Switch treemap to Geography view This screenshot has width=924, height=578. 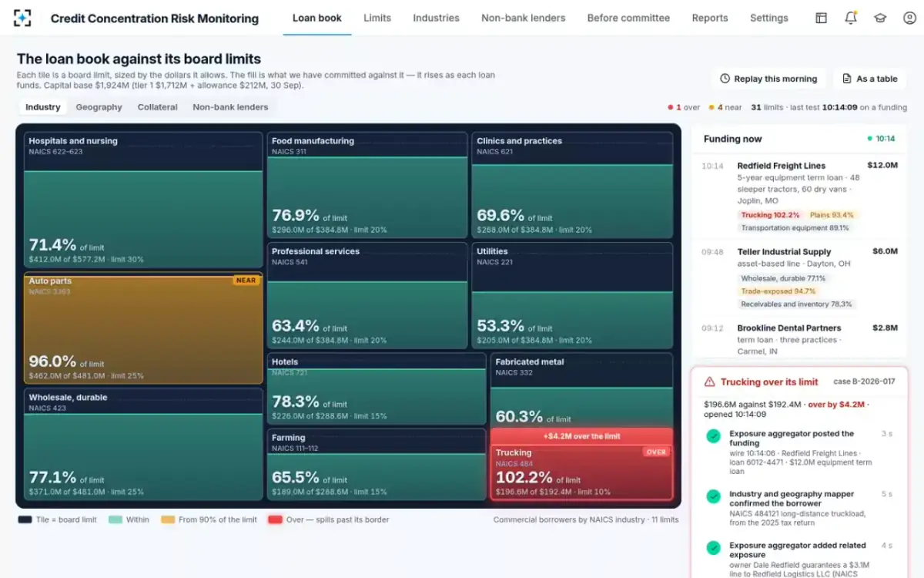pyautogui.click(x=99, y=107)
